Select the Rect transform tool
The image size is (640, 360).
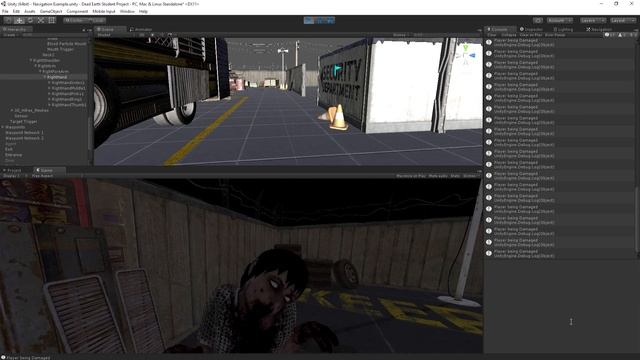click(52, 20)
